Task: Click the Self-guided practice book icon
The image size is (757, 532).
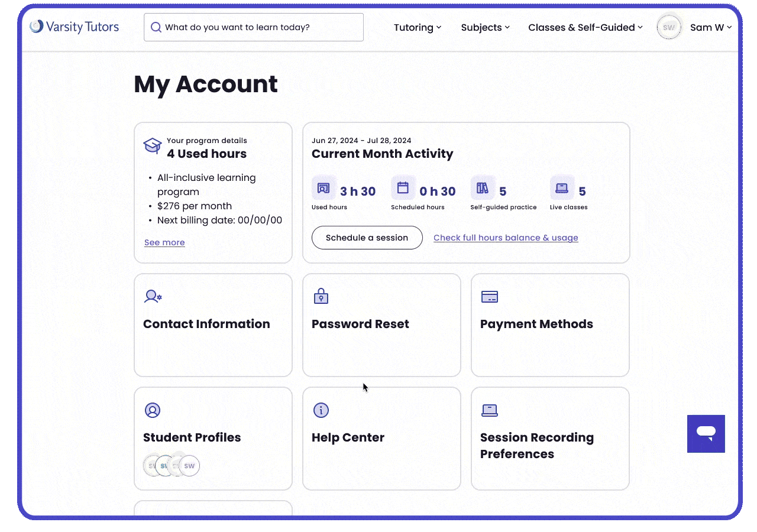Action: tap(483, 187)
